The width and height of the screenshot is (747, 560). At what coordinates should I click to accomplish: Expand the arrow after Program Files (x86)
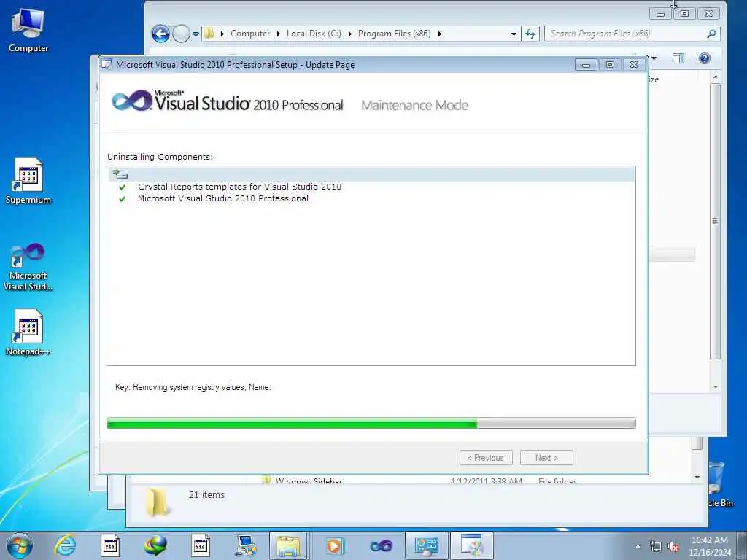[x=439, y=34]
